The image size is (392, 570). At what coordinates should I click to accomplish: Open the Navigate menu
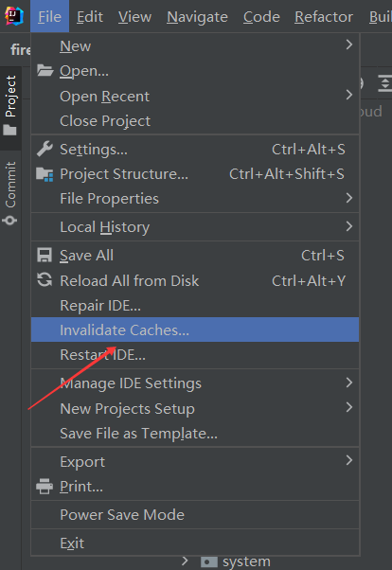point(198,17)
